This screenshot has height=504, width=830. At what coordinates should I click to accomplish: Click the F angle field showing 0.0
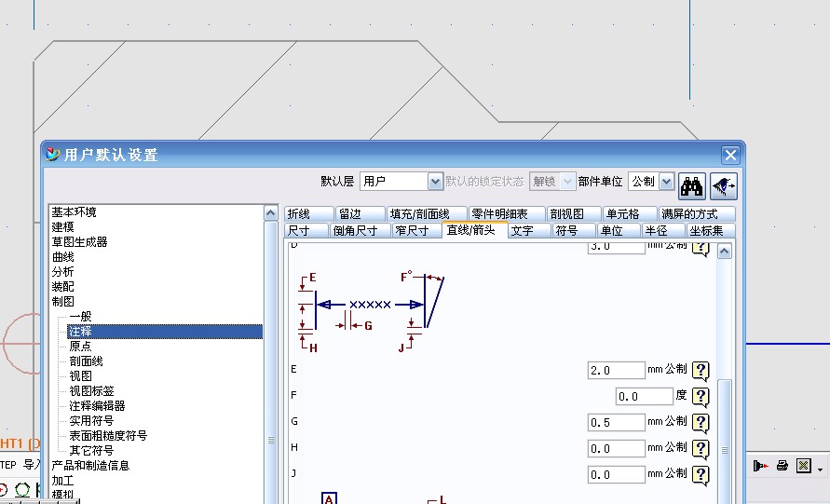[645, 396]
